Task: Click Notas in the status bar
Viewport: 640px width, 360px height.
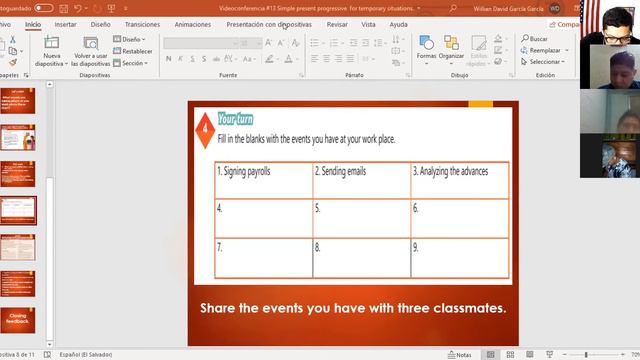Action: (460, 355)
